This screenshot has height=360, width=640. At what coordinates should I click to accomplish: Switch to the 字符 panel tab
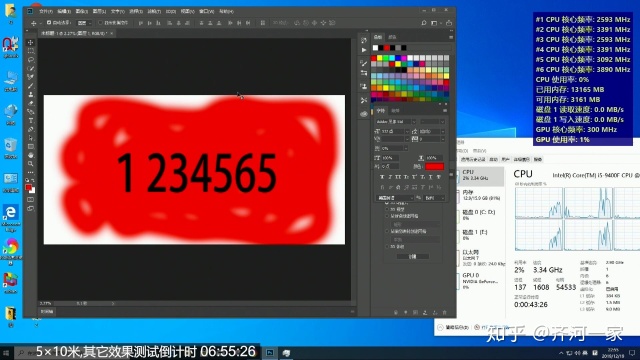[x=381, y=111]
